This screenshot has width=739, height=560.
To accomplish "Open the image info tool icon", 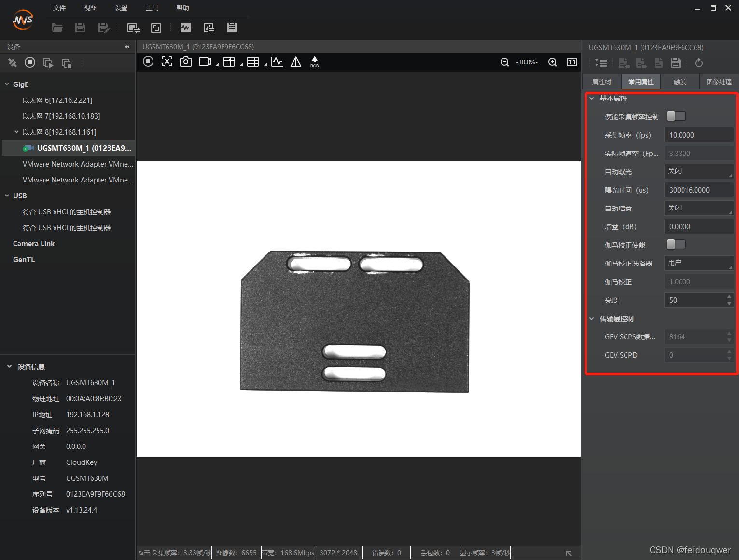I will pos(209,28).
